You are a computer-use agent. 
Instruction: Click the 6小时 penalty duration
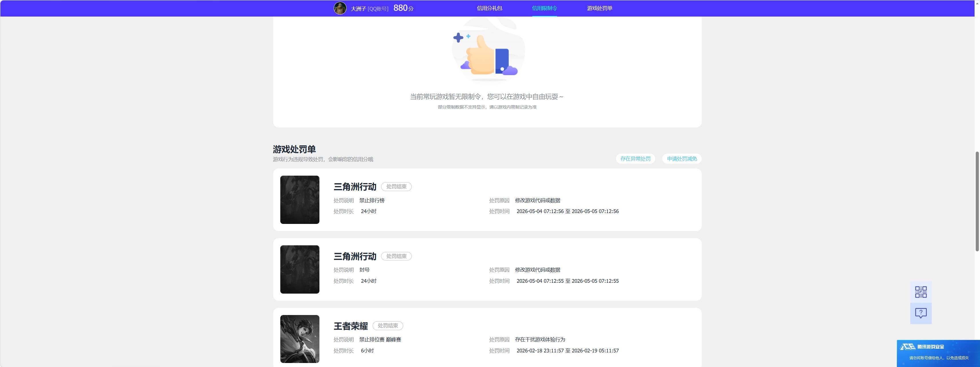click(x=367, y=351)
